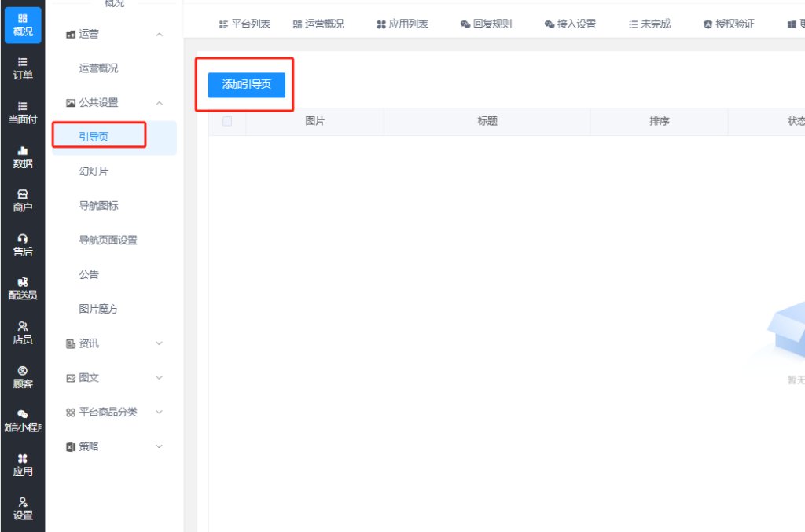The image size is (805, 532).
Task: Select the 当面付 pay-in-person icon
Action: (x=23, y=112)
